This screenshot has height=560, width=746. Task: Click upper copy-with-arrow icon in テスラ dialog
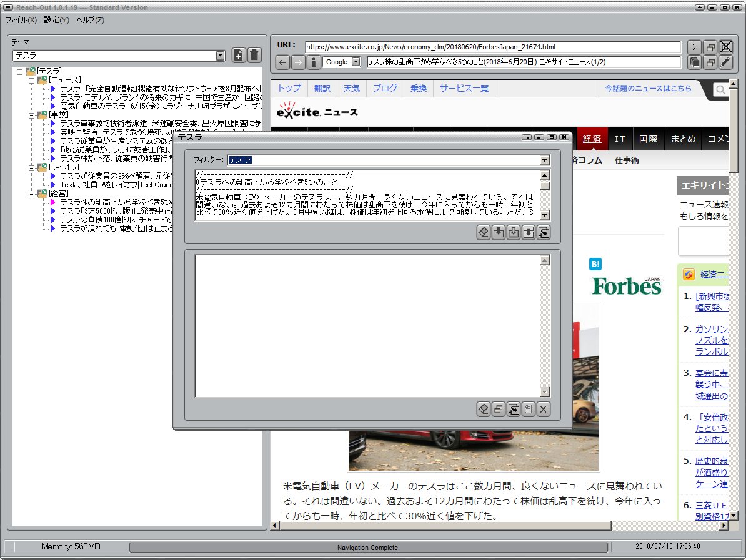544,232
